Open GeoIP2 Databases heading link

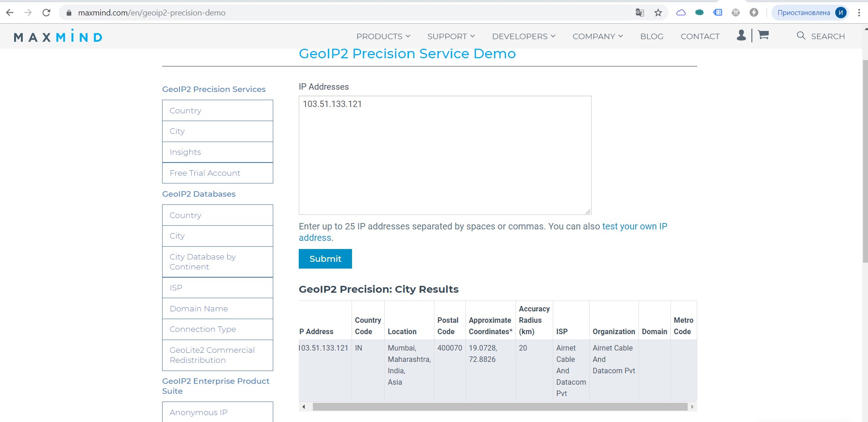point(199,194)
